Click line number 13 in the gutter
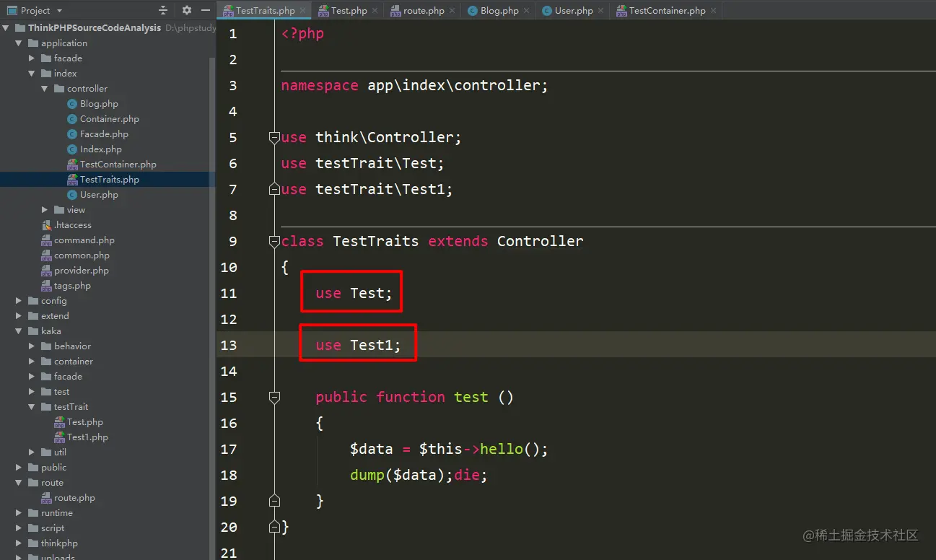This screenshot has width=936, height=560. click(229, 345)
